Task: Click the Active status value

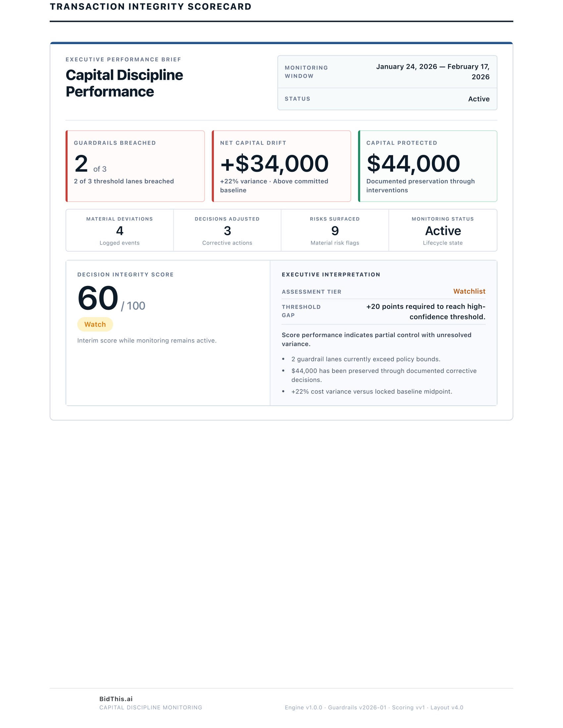Action: tap(478, 99)
